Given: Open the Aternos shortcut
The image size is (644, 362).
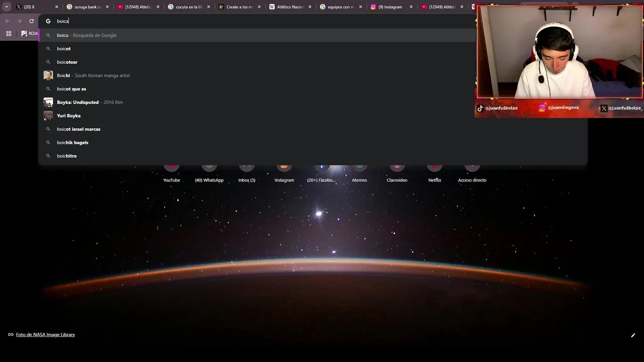Looking at the screenshot, I should 359,173.
